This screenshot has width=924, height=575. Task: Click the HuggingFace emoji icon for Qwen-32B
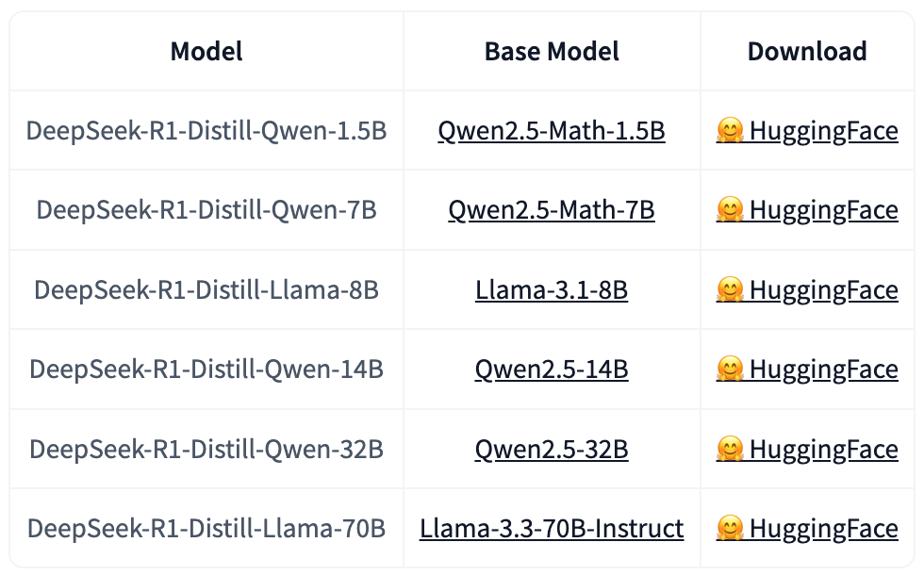coord(731,449)
